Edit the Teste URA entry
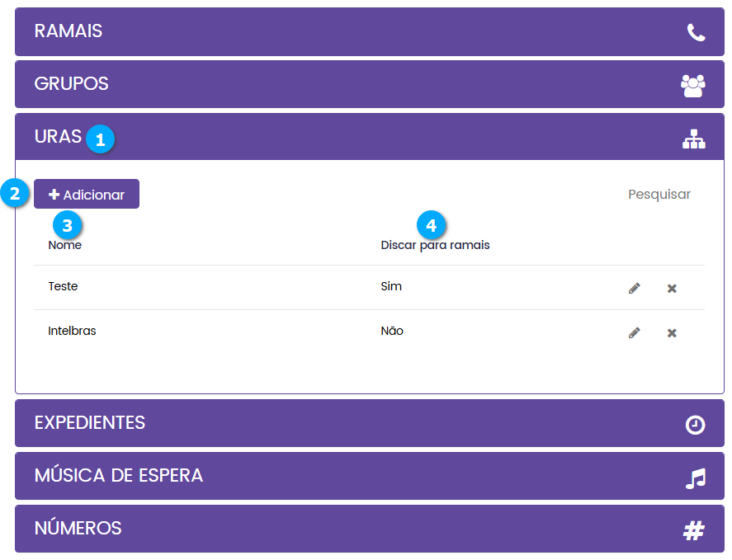 pyautogui.click(x=634, y=288)
